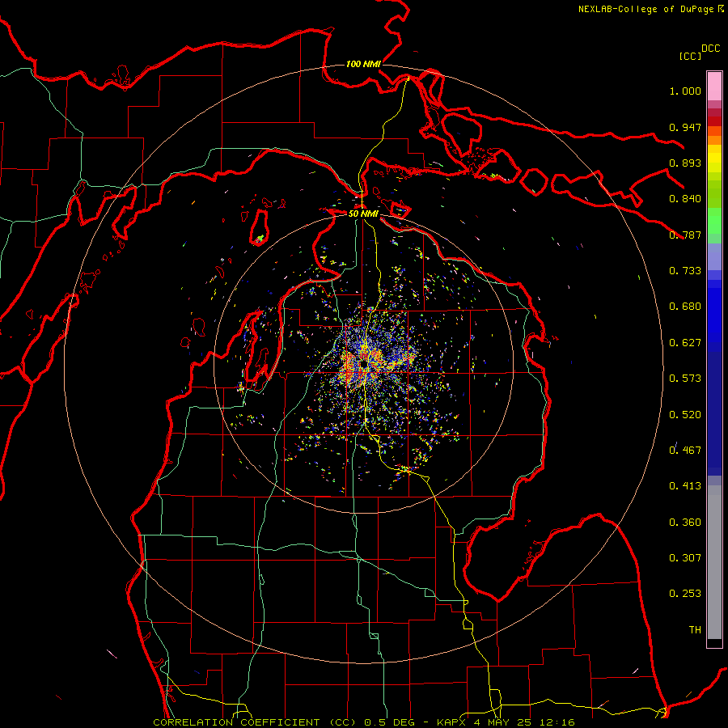Screen dimensions: 728x728
Task: Click the 4 MAY 25 12:16 timestamp
Action: point(524,722)
